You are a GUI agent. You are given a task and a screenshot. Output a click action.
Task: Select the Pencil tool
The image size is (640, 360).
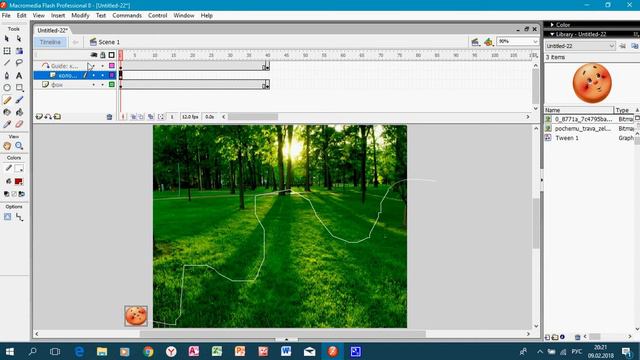(7, 100)
